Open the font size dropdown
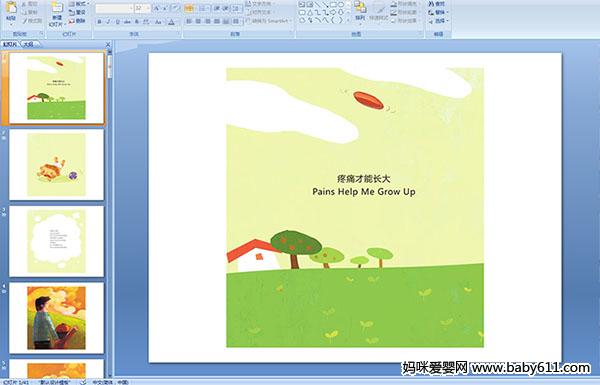Image resolution: width=600 pixels, height=385 pixels. 148,8
